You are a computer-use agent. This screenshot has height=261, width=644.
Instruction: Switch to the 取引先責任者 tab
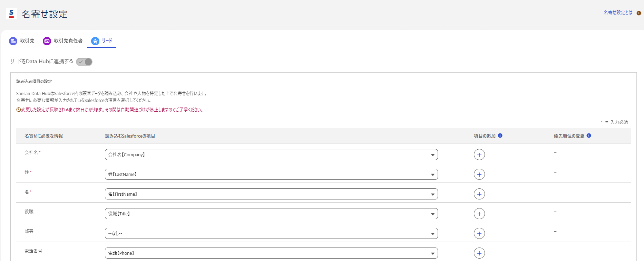tap(63, 41)
